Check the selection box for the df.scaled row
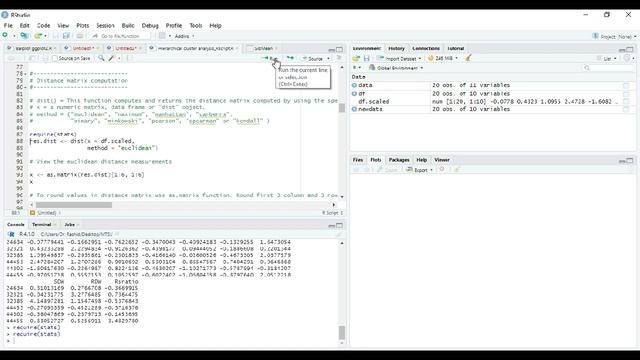This screenshot has width=640, height=360. point(626,102)
